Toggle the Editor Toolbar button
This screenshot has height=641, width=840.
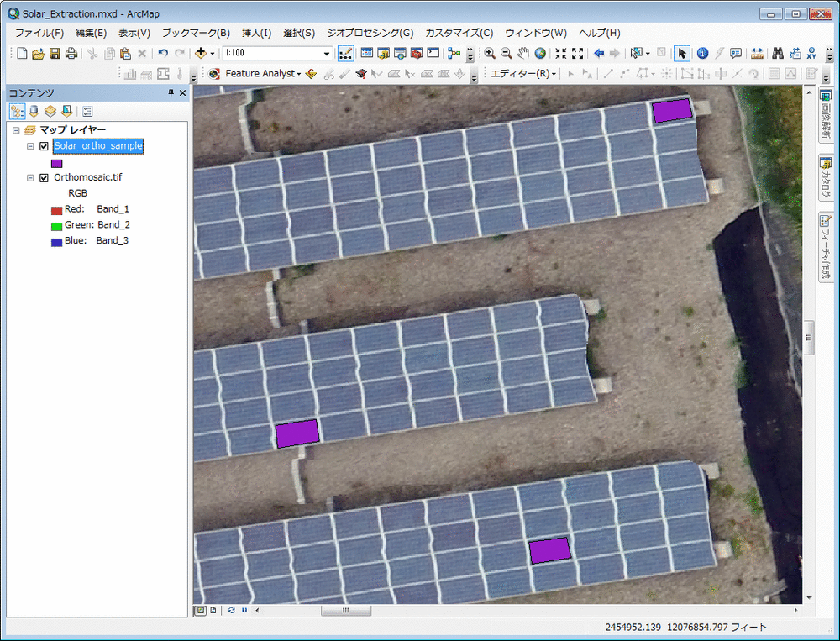[345, 54]
